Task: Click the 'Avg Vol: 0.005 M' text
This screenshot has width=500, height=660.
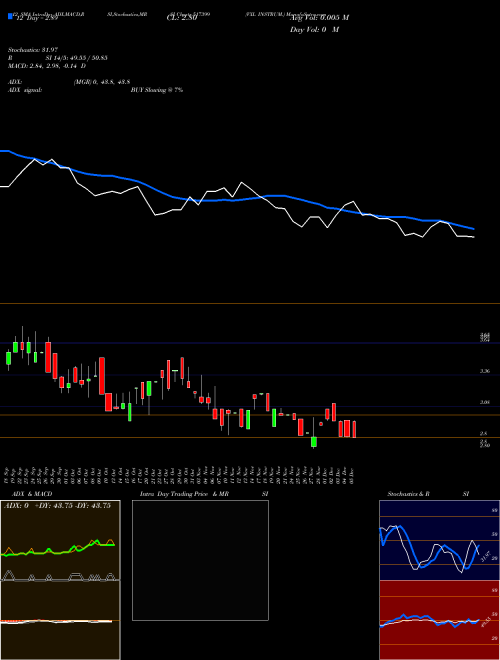Action: [319, 18]
